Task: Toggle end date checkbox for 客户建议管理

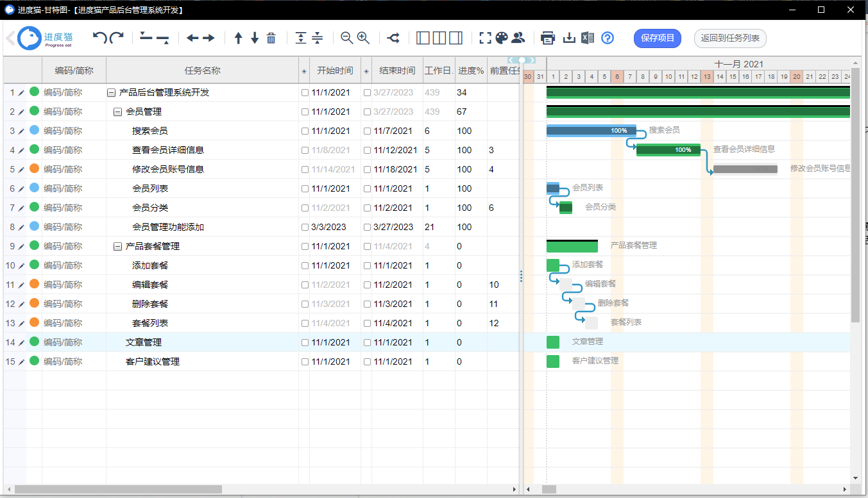Action: tap(367, 361)
